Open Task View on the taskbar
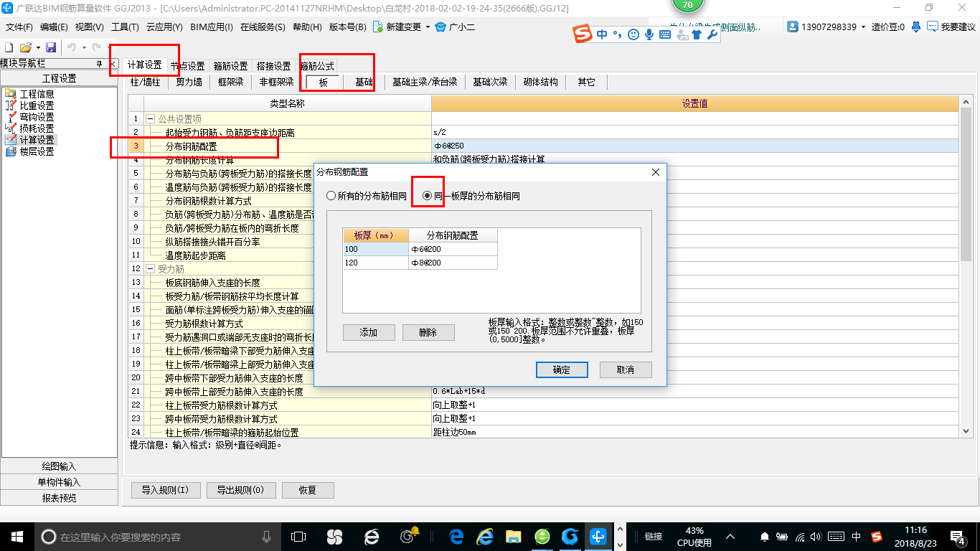This screenshot has width=980, height=551. [x=298, y=536]
